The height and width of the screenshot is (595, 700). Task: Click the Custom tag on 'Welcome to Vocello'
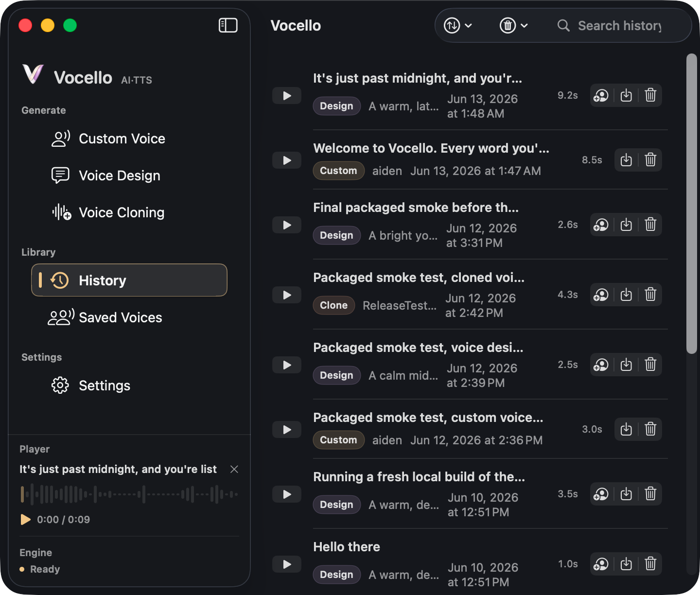[338, 171]
